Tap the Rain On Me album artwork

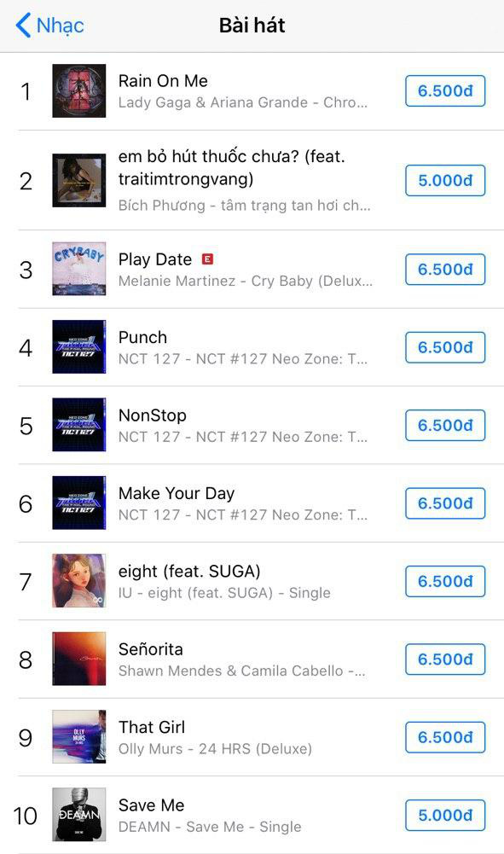point(79,91)
